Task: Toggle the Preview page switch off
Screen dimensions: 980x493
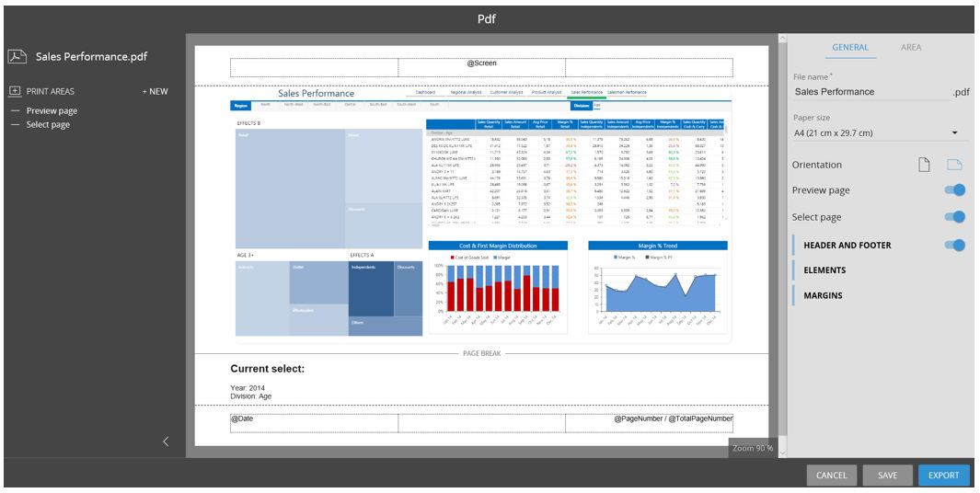Action: pos(954,190)
